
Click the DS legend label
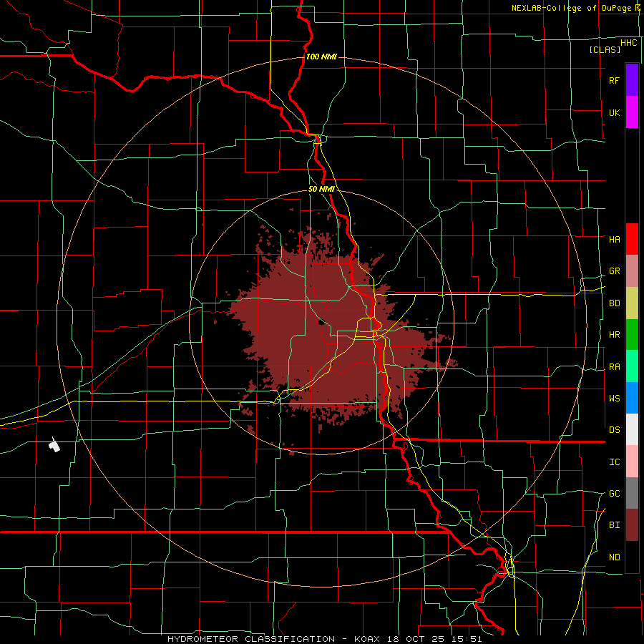pos(614,430)
